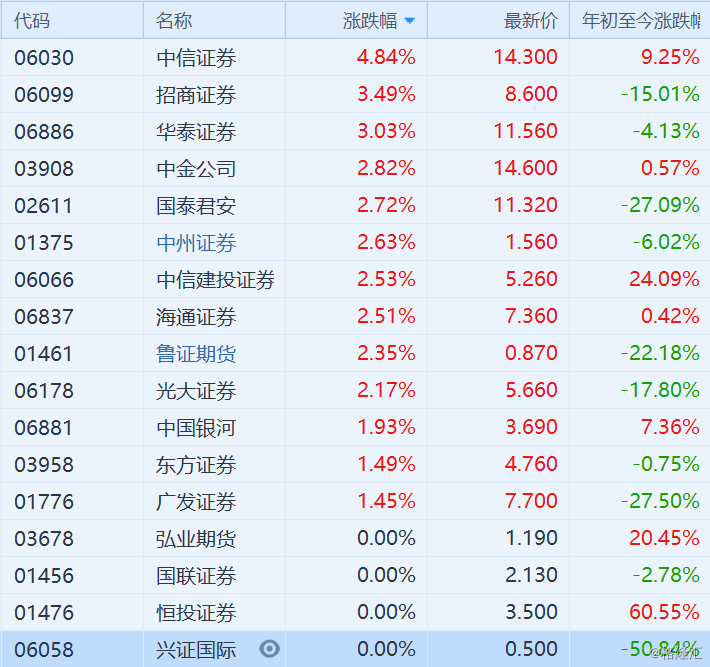Click the -15.01% year-to-date value
Screen dimensions: 710x667
[660, 94]
